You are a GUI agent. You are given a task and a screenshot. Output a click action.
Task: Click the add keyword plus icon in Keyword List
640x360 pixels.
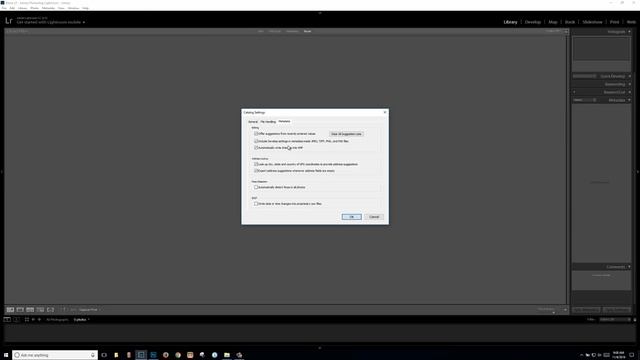(574, 92)
